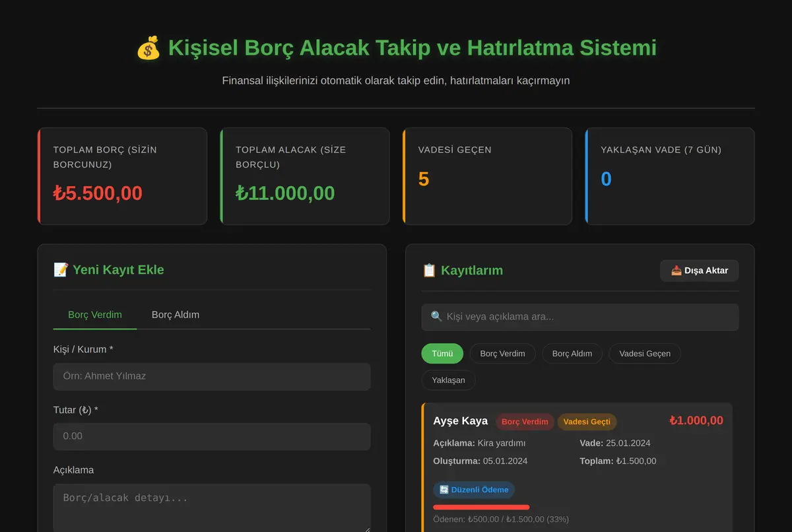Click the ₺11.000,00 total receivable value
The height and width of the screenshot is (532, 792).
point(285,193)
